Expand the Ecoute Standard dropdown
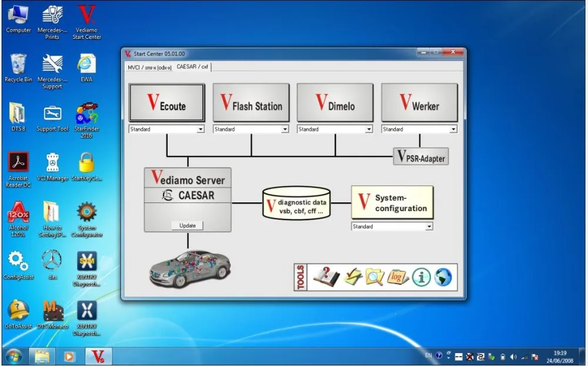Image resolution: width=588 pixels, height=366 pixels. point(201,129)
